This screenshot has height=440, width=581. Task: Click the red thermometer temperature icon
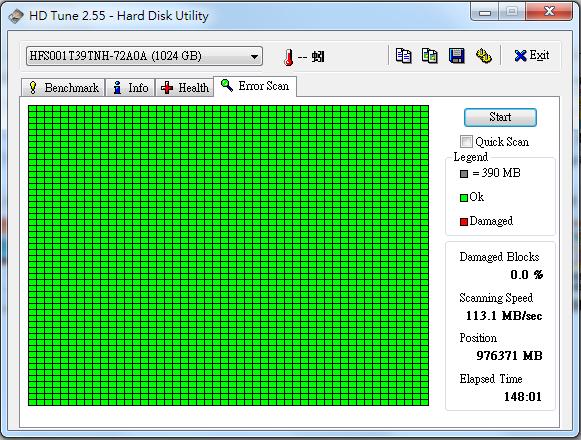pyautogui.click(x=288, y=57)
